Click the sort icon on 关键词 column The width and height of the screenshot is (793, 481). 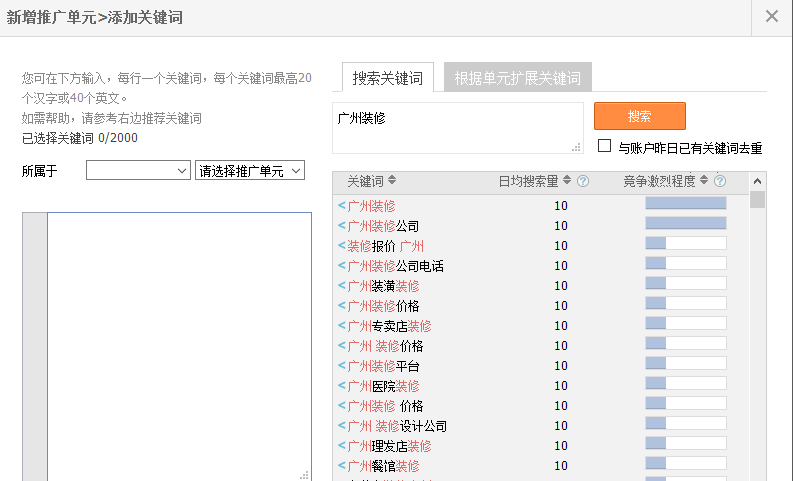tap(392, 181)
